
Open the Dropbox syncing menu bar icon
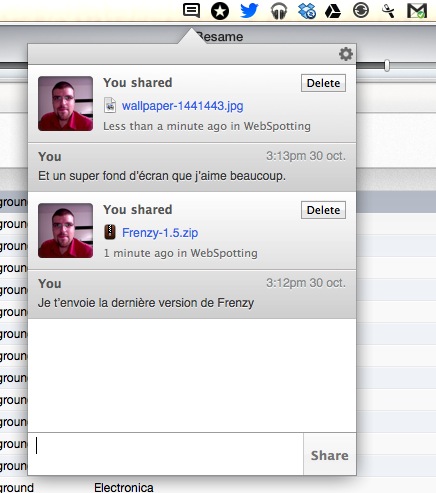[307, 11]
